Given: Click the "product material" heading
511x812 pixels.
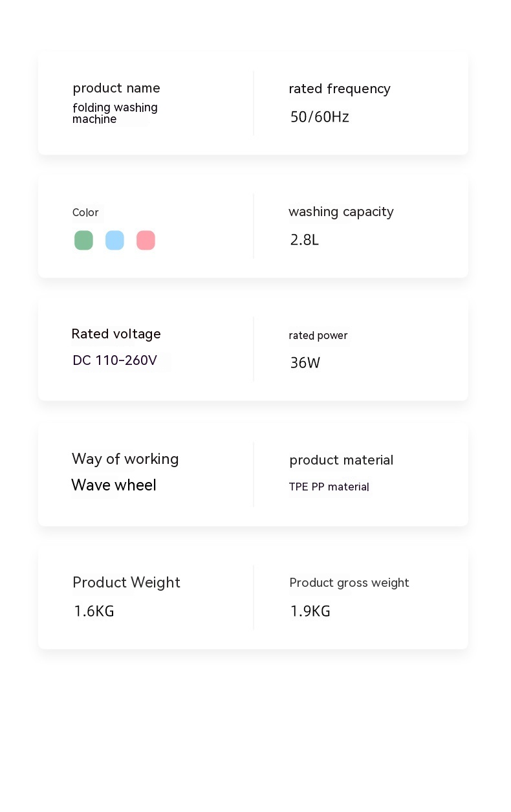Looking at the screenshot, I should coord(341,460).
